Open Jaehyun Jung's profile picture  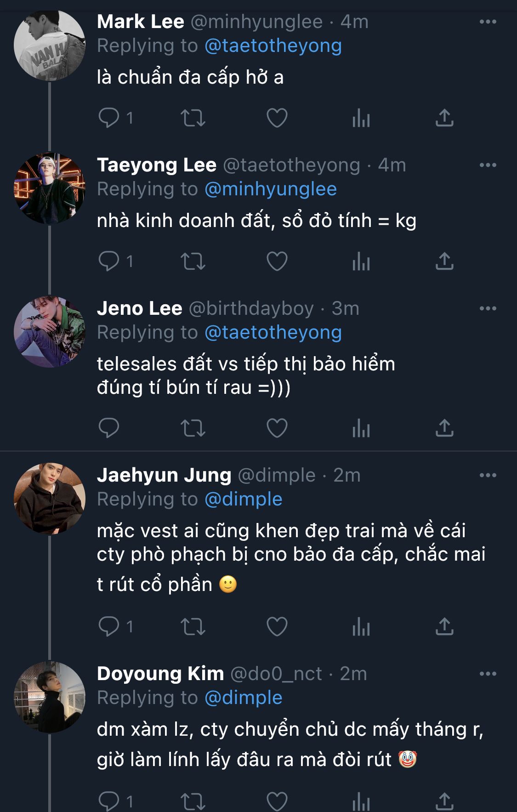point(50,499)
